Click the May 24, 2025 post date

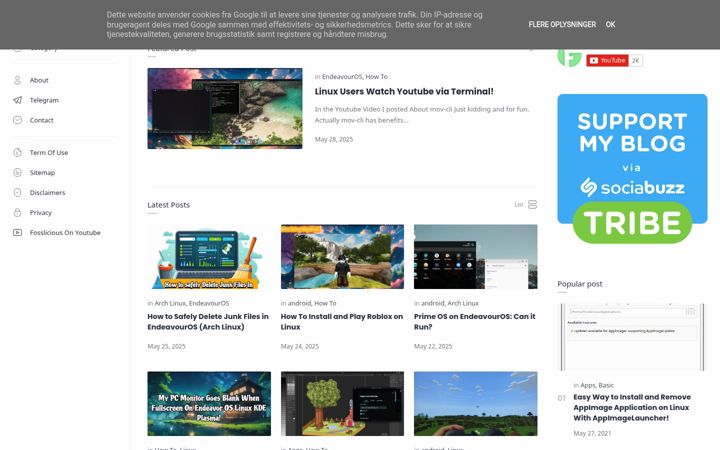(299, 346)
